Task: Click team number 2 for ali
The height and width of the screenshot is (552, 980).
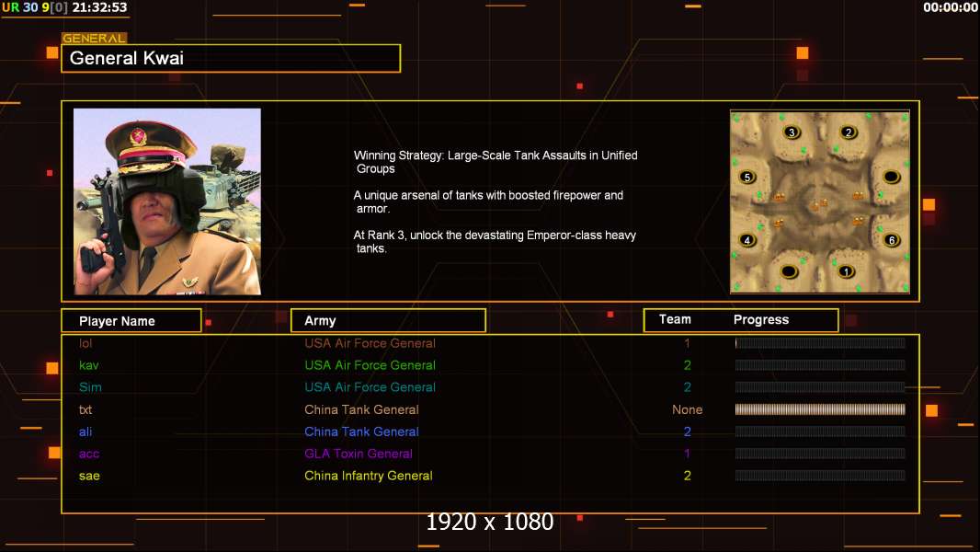Action: (x=687, y=431)
